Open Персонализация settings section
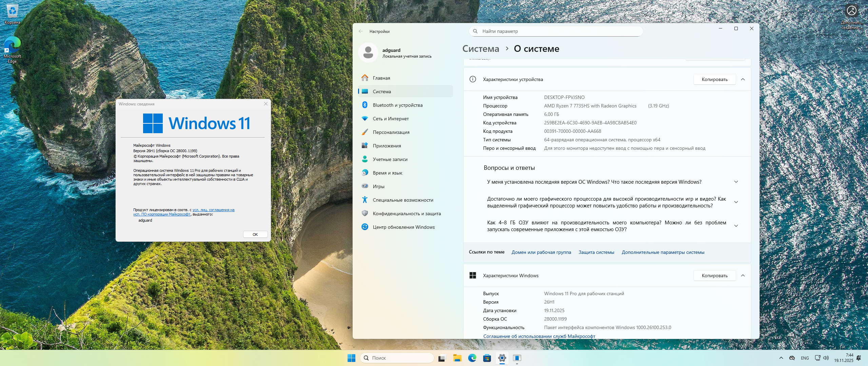Image resolution: width=868 pixels, height=366 pixels. (x=391, y=132)
